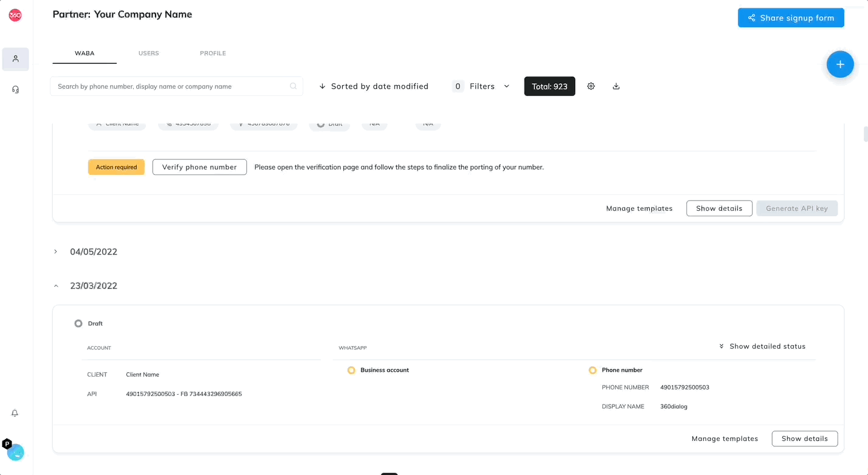Screen dimensions: 868x475
Task: Click Show details above 04/05/2022 group
Action: [719, 208]
